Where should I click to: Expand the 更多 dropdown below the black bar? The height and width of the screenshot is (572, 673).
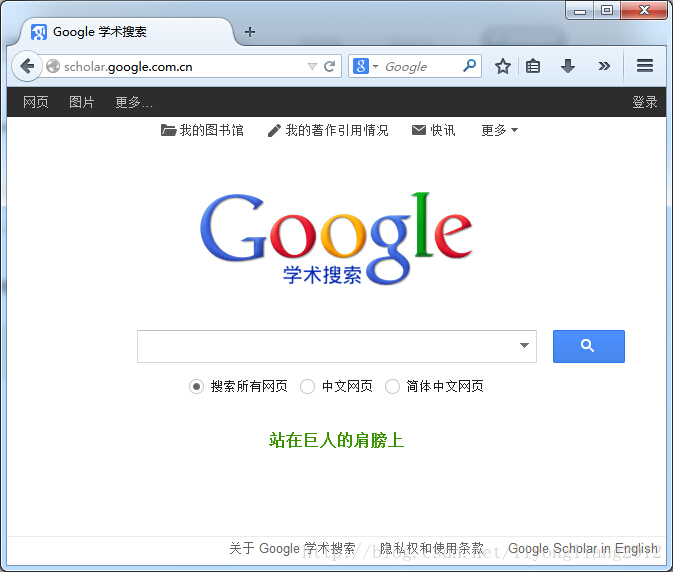tap(500, 130)
